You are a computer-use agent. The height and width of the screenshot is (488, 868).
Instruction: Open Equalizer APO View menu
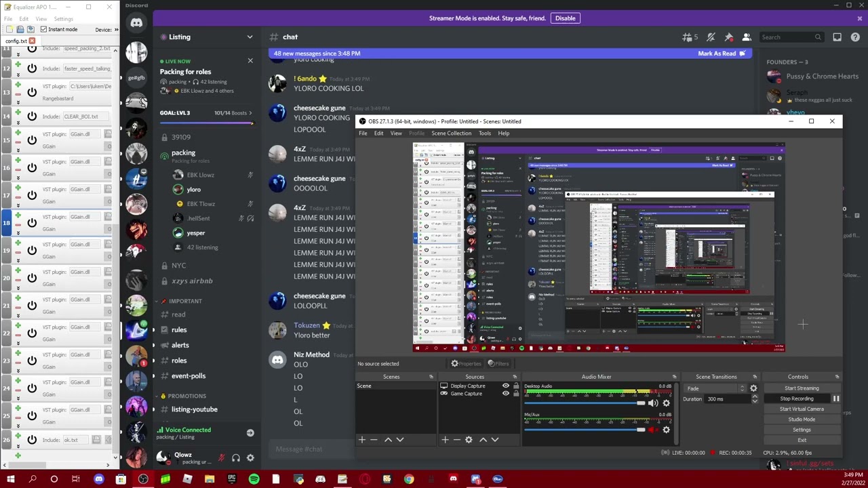coord(41,19)
